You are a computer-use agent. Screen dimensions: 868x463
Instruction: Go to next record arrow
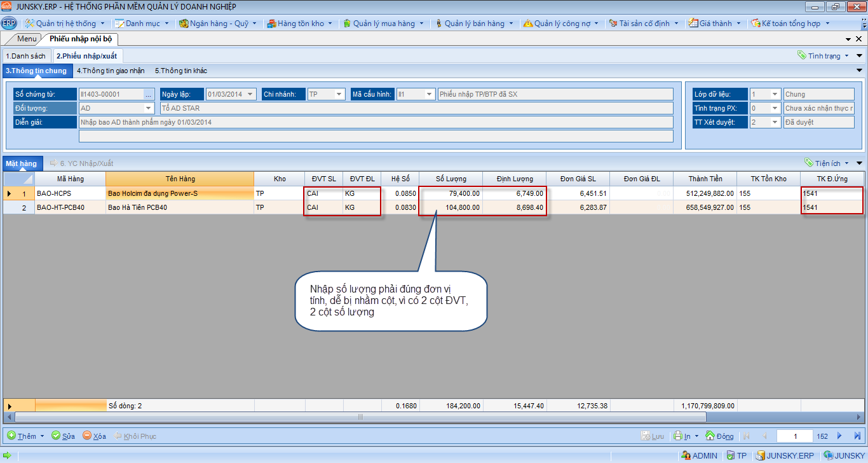[839, 436]
